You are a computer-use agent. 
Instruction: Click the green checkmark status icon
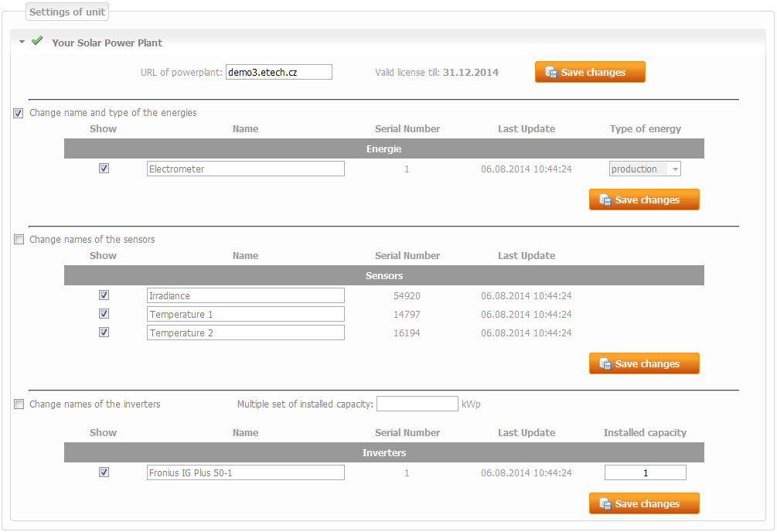pyautogui.click(x=36, y=42)
